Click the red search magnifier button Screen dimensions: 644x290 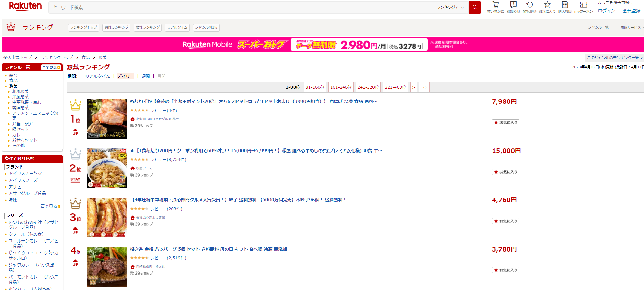[x=475, y=7]
